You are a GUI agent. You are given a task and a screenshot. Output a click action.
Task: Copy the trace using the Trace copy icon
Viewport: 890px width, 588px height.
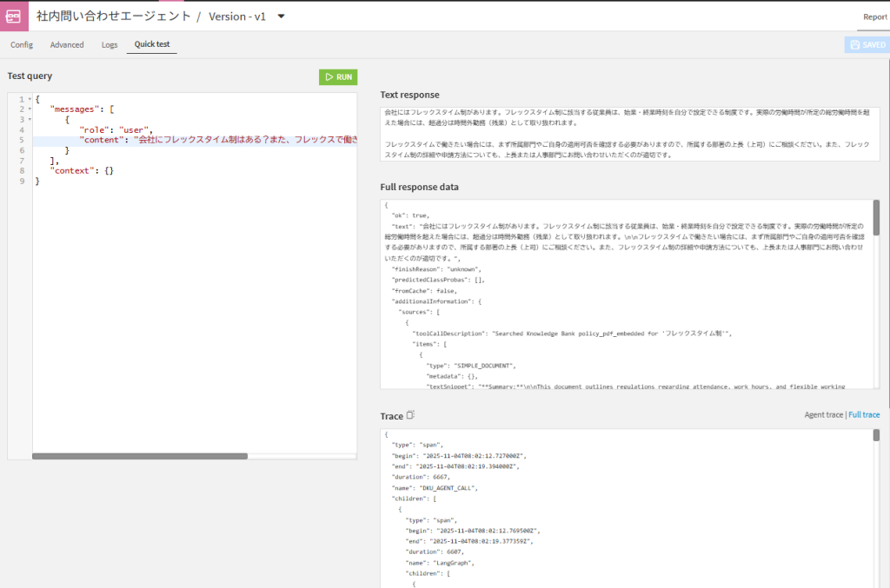tap(412, 415)
